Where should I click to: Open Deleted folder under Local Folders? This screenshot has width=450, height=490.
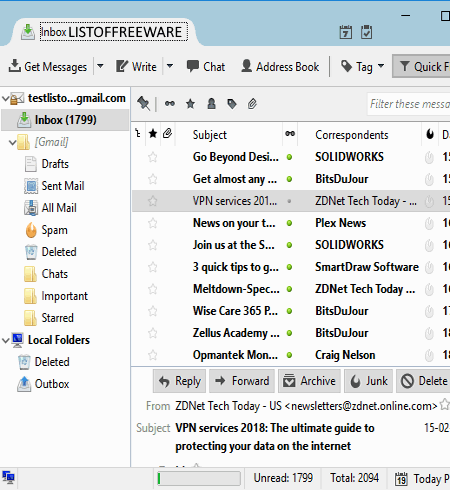44,362
